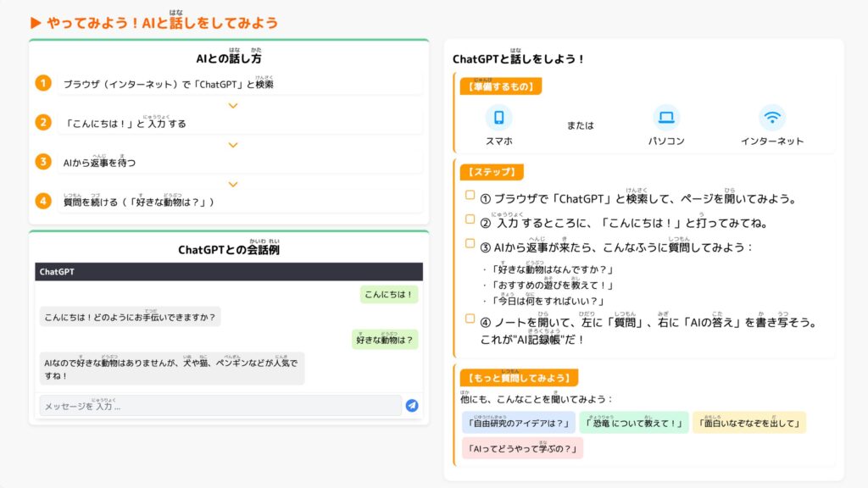Check step ③ ask questions after the AI reply

[x=470, y=243]
